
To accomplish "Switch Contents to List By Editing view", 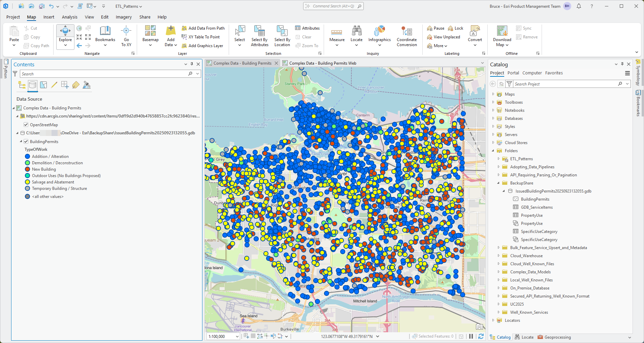I will [54, 85].
